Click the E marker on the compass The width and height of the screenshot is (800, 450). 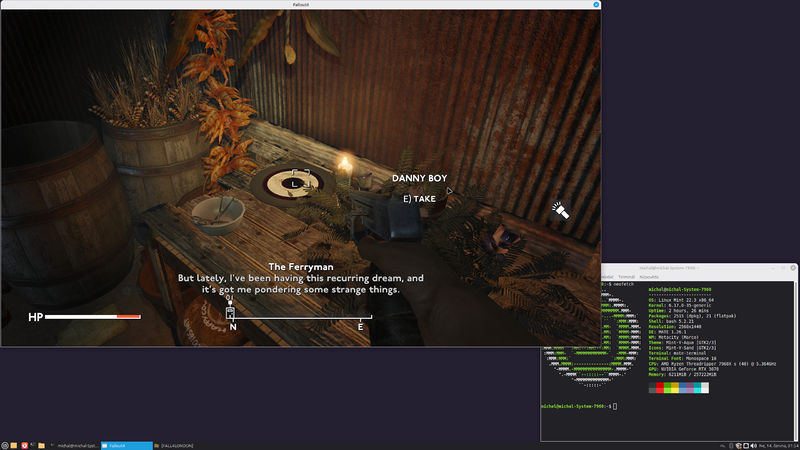(360, 327)
